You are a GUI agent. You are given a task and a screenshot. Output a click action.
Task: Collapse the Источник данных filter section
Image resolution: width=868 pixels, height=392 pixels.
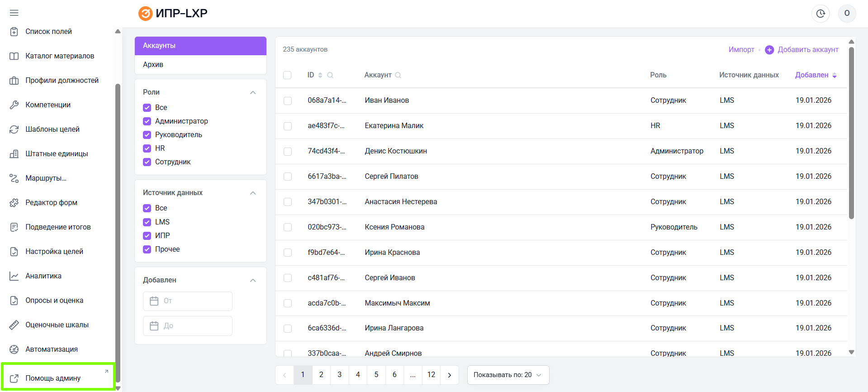[x=253, y=193]
